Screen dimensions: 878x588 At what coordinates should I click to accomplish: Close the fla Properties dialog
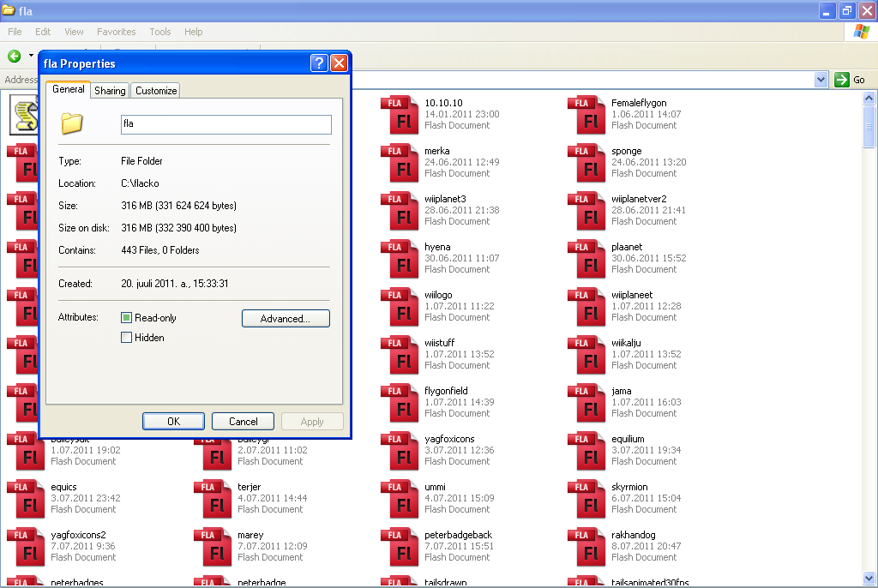click(x=339, y=63)
